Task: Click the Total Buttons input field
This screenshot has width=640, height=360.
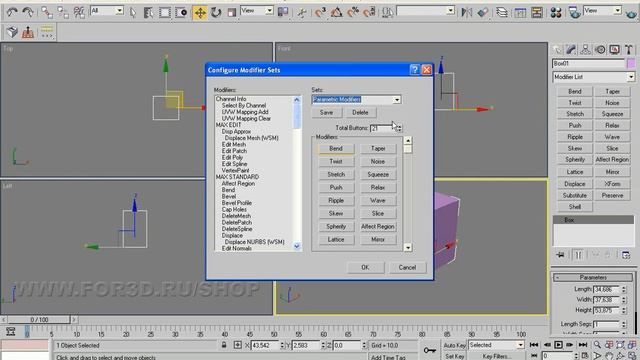Action: tap(382, 128)
